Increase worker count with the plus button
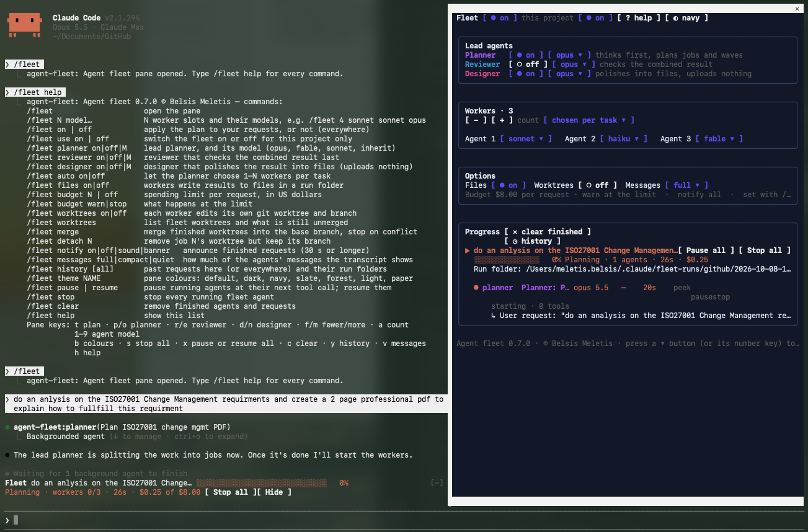Image resolution: width=808 pixels, height=532 pixels. [x=502, y=120]
